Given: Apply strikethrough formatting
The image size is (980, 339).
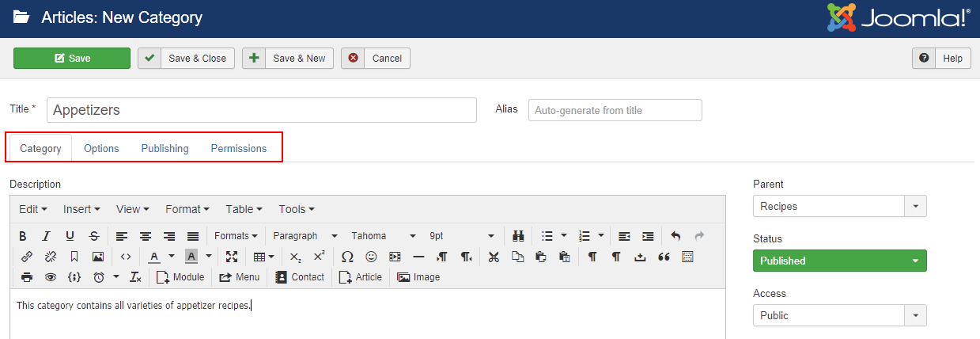Looking at the screenshot, I should (x=94, y=236).
